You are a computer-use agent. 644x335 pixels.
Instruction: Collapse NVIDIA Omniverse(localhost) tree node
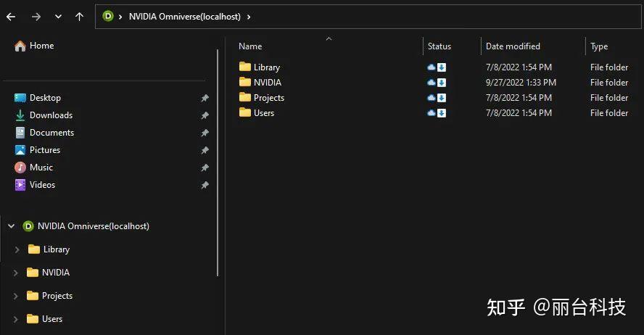coord(11,226)
